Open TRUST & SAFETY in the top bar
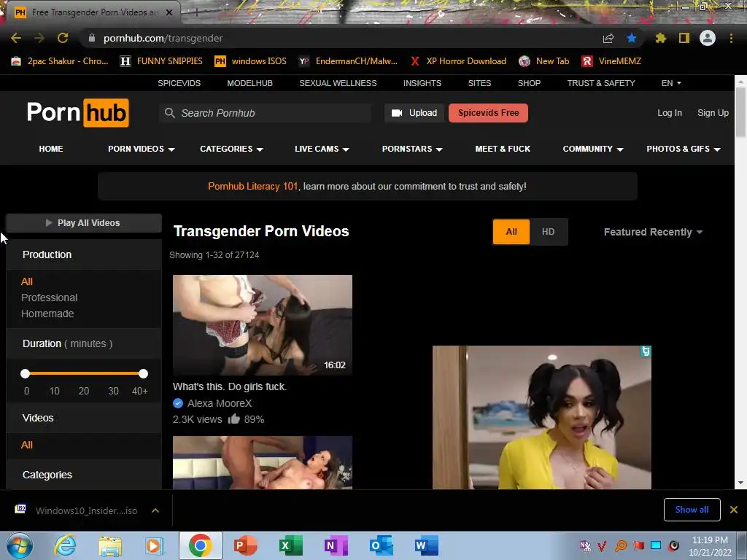 tap(601, 83)
